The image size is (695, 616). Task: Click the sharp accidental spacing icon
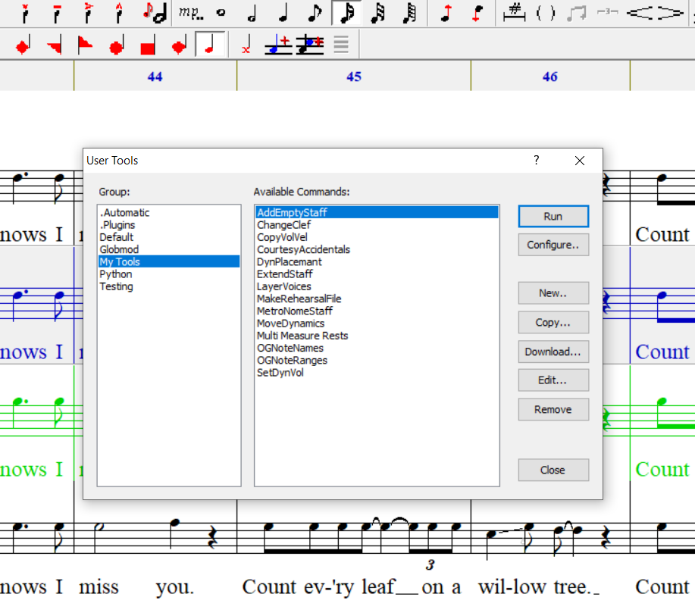coord(514,13)
